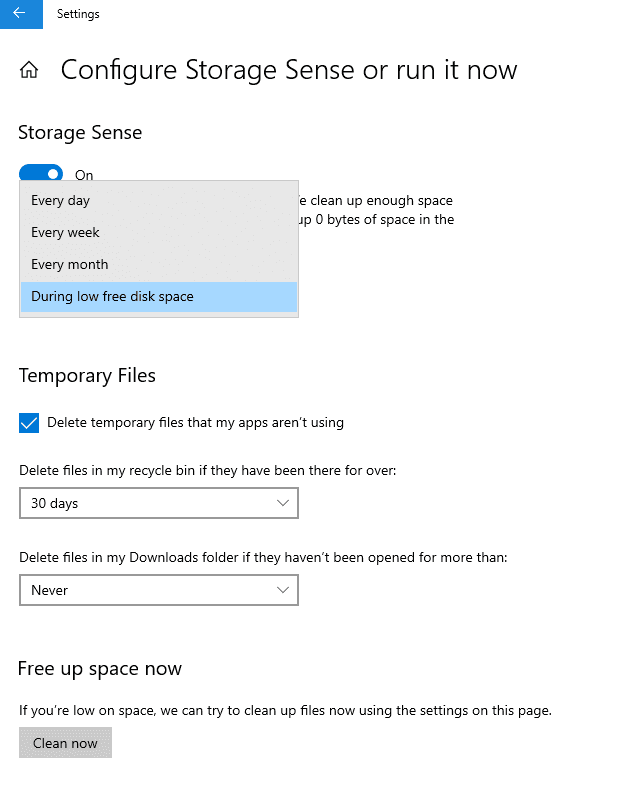635x786 pixels.
Task: Click the "Configure Storage Sense or run it now" heading
Action: click(289, 70)
